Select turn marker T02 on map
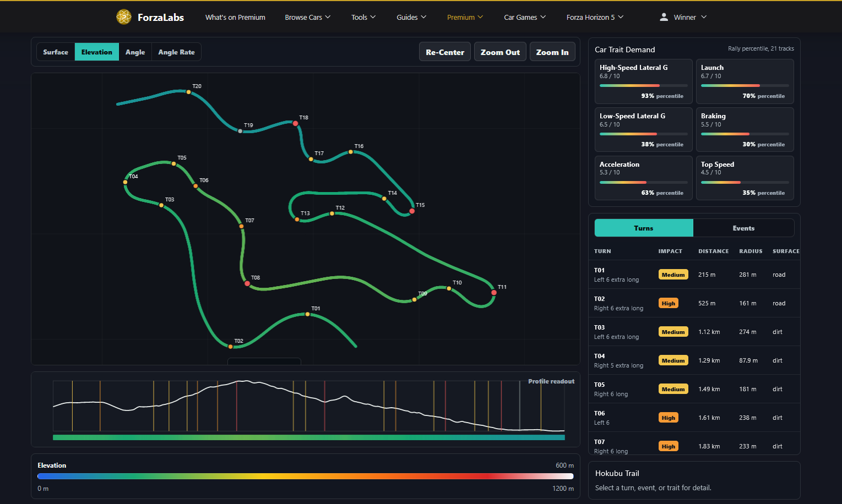 coord(230,347)
